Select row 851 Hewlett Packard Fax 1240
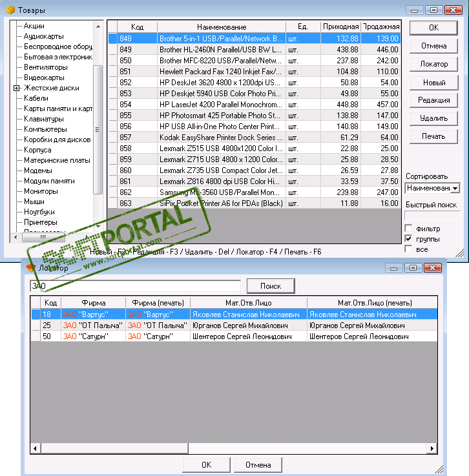 click(255, 71)
